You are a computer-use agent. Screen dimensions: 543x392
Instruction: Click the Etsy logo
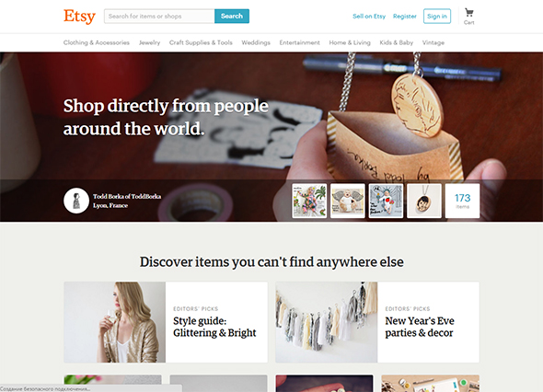79,17
